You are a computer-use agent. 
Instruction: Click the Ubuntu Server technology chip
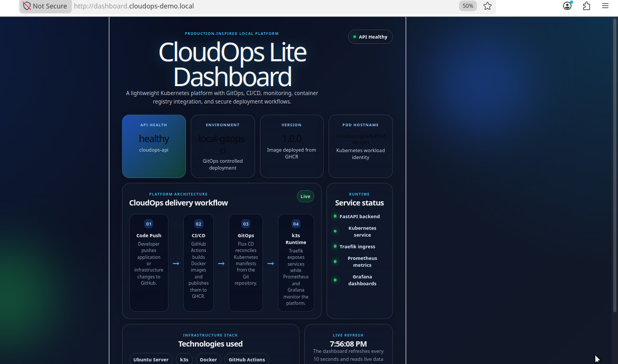151,360
